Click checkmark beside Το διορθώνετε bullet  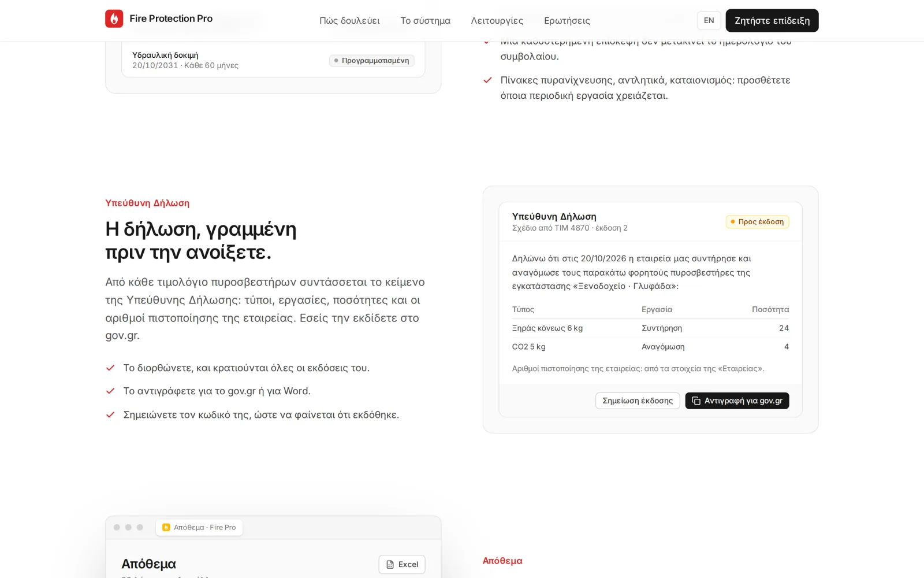[110, 368]
